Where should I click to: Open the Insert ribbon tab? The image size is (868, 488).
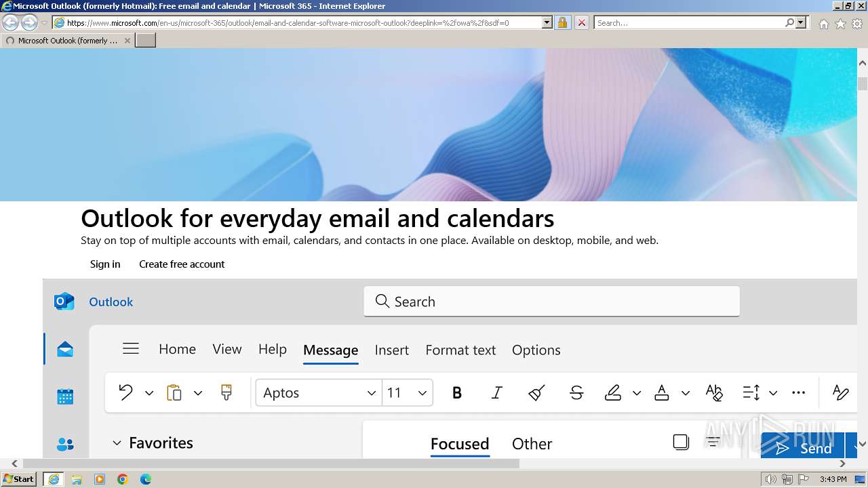pyautogui.click(x=392, y=350)
